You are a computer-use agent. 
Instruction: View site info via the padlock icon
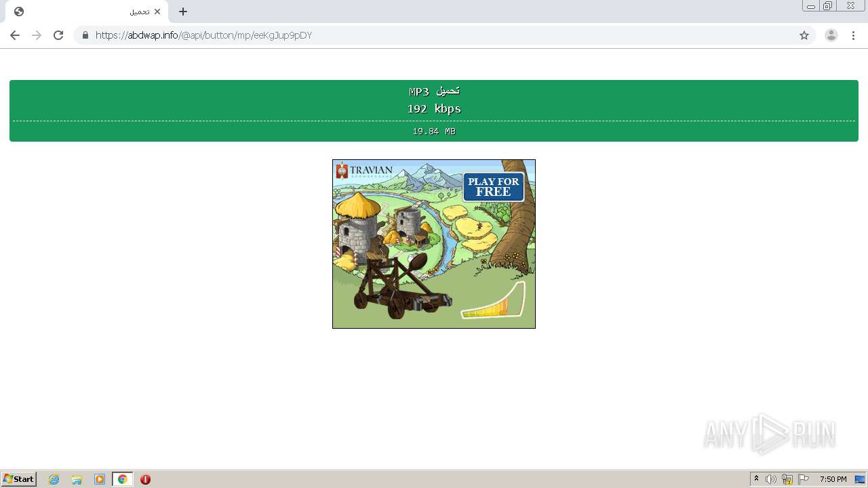tap(85, 35)
